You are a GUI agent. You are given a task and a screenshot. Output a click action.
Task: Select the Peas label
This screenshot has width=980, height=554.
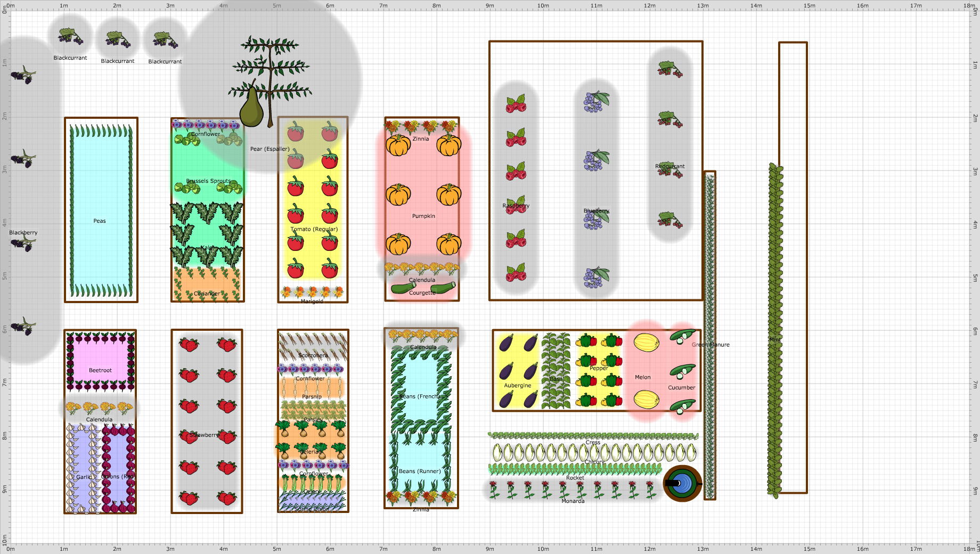pyautogui.click(x=100, y=221)
